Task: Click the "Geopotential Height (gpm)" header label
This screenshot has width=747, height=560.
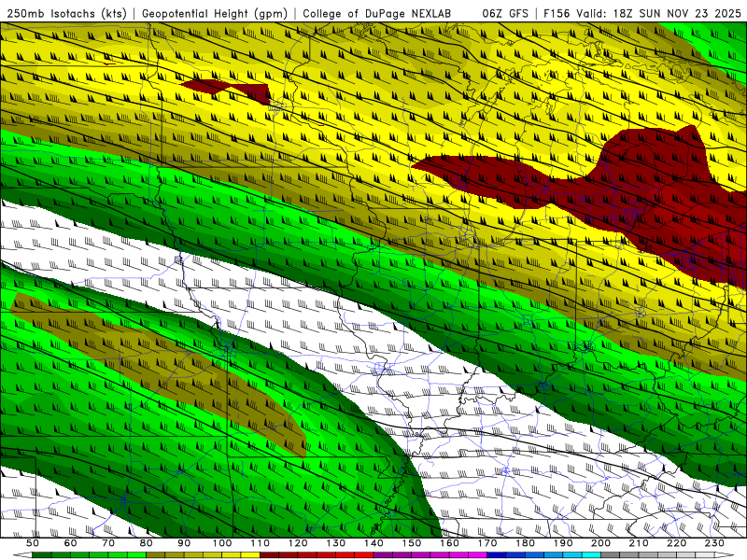Action: [215, 13]
